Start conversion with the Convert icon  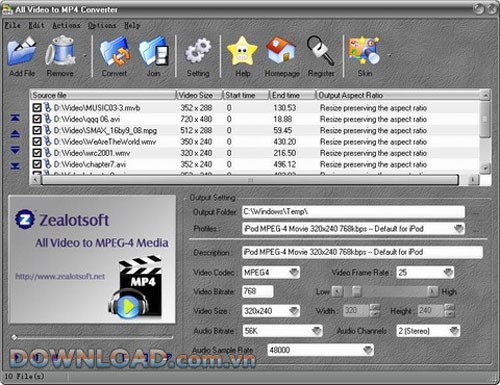point(115,51)
